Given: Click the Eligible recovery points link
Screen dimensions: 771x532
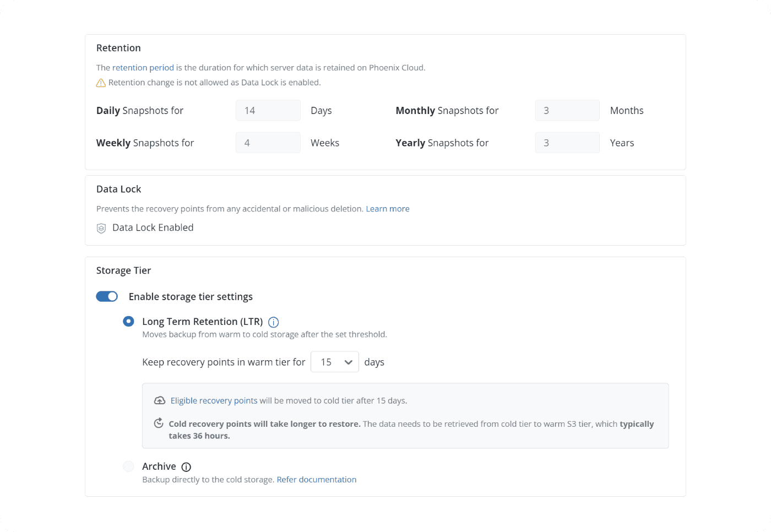Looking at the screenshot, I should pyautogui.click(x=214, y=400).
